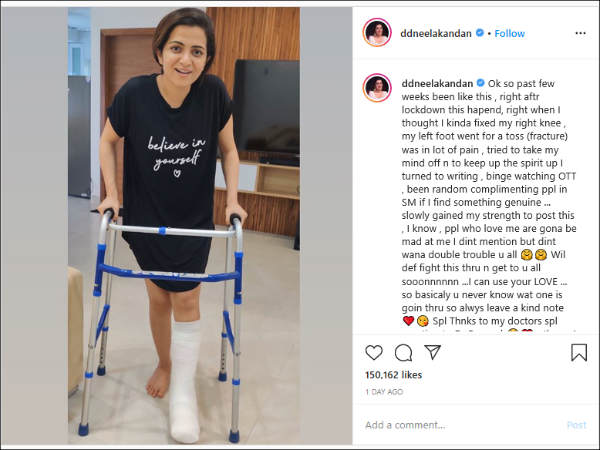Open the three-dot more options menu
Screen dimensions: 600x450
tap(580, 33)
